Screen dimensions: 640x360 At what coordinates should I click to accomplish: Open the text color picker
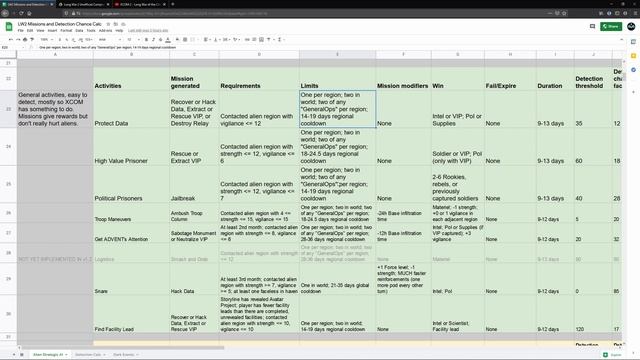(168, 40)
